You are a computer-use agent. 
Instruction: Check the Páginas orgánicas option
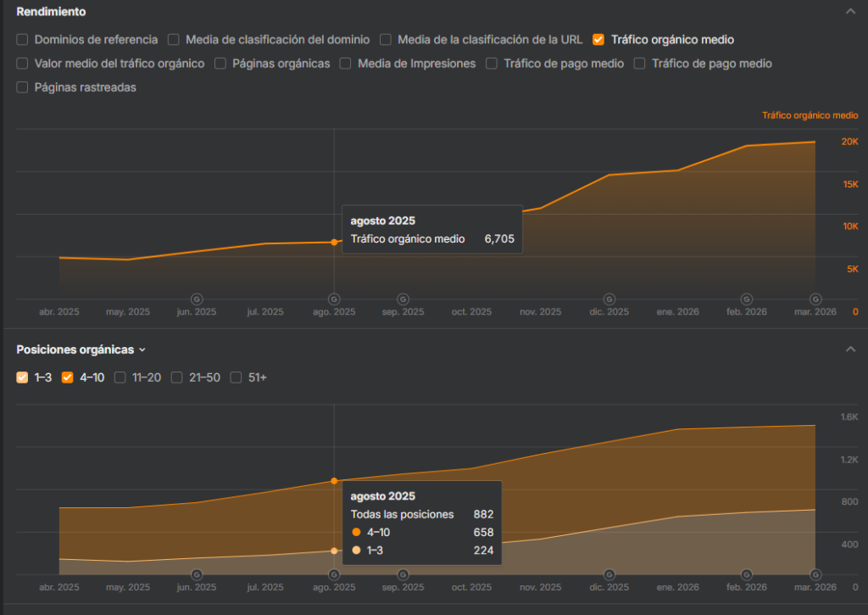click(x=220, y=63)
